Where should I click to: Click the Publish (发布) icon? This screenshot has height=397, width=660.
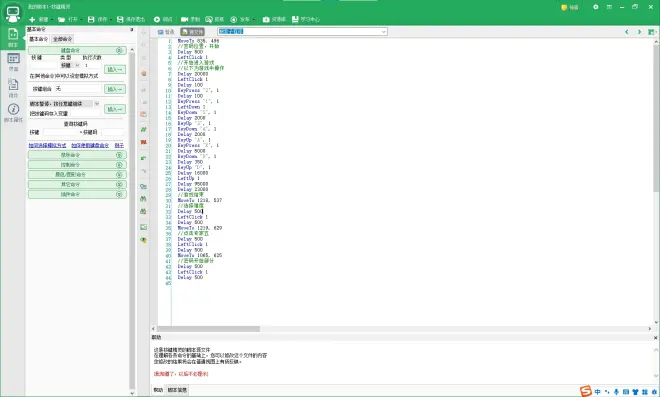pyautogui.click(x=234, y=19)
